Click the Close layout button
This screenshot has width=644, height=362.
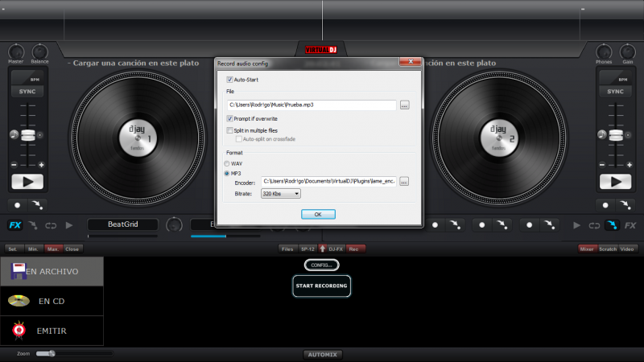pos(72,249)
